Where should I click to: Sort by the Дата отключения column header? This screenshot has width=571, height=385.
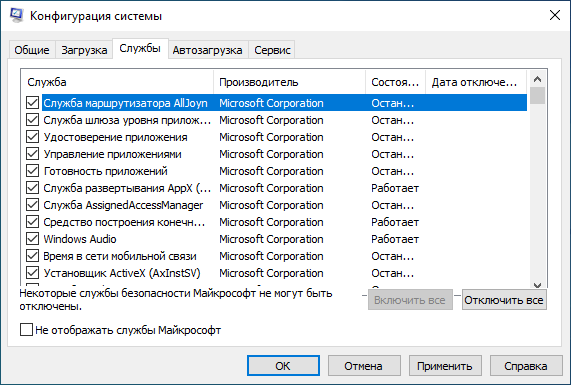pyautogui.click(x=476, y=82)
